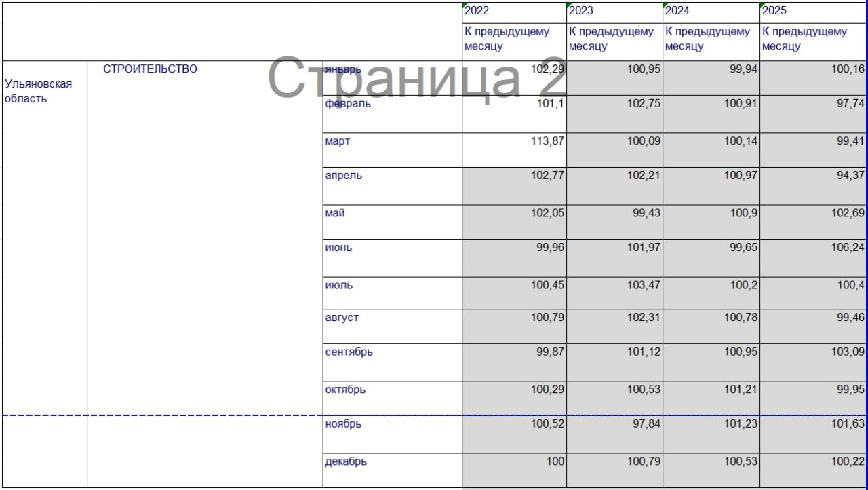Click the сентябрь month label cell

pyautogui.click(x=391, y=361)
